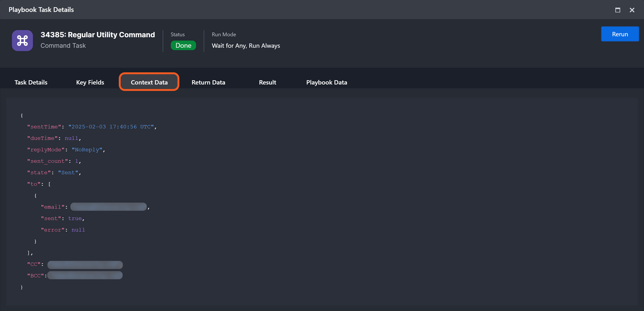Click the blurred email address value
This screenshot has height=311, width=644.
[x=108, y=207]
